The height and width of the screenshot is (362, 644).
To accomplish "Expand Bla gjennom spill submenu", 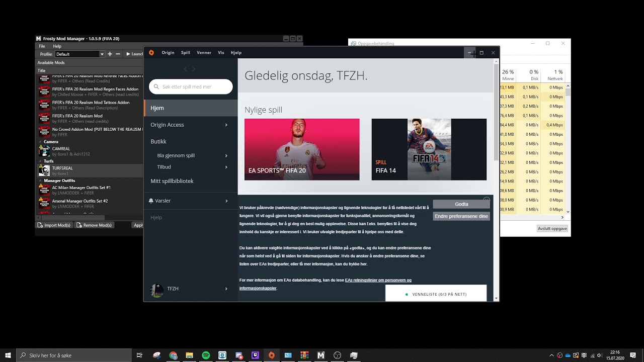I will click(x=226, y=156).
